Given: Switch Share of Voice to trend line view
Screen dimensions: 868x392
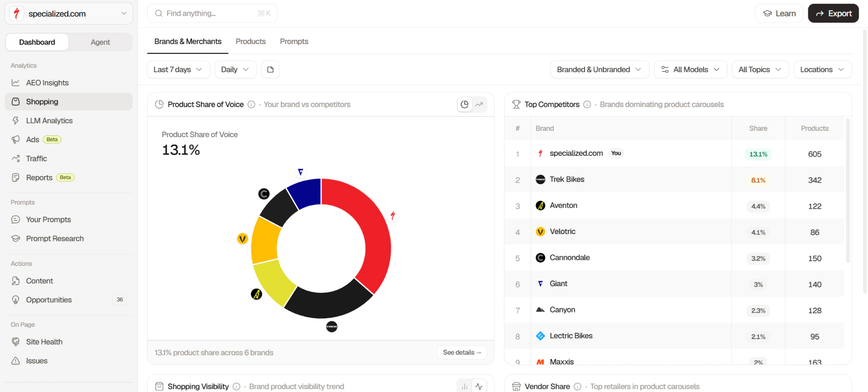Looking at the screenshot, I should click(479, 105).
